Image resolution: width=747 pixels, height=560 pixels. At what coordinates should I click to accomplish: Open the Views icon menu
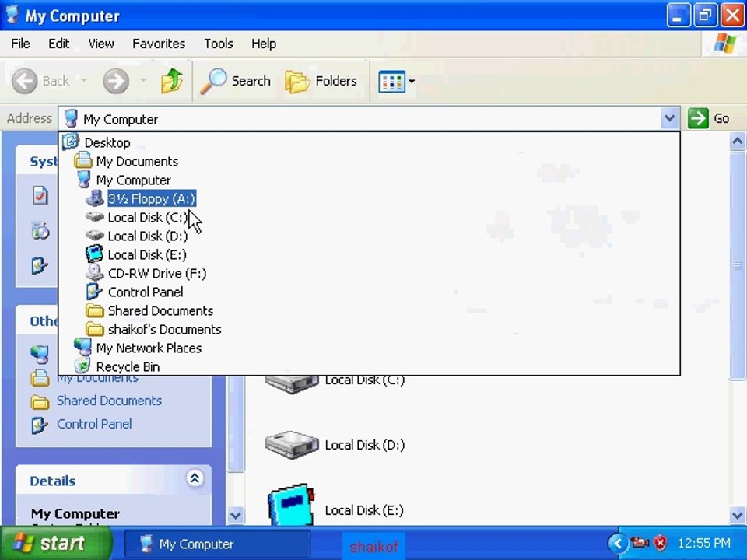coord(396,82)
